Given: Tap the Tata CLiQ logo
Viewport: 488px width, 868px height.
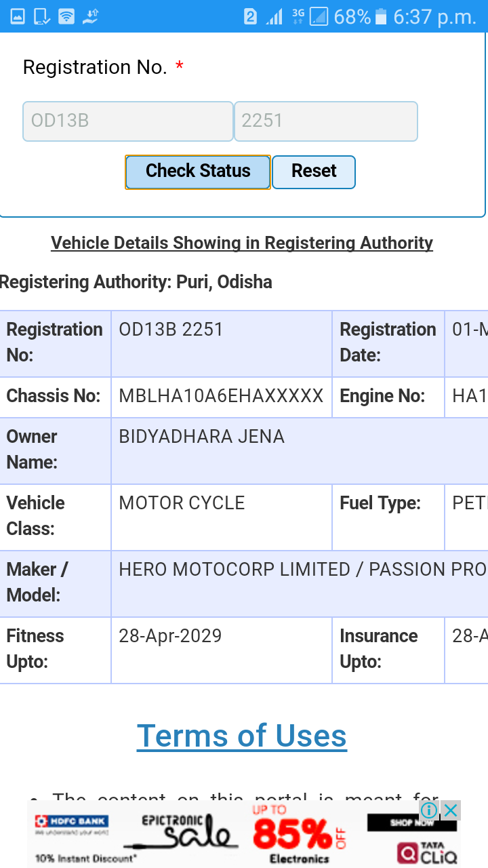Looking at the screenshot, I should click(427, 853).
